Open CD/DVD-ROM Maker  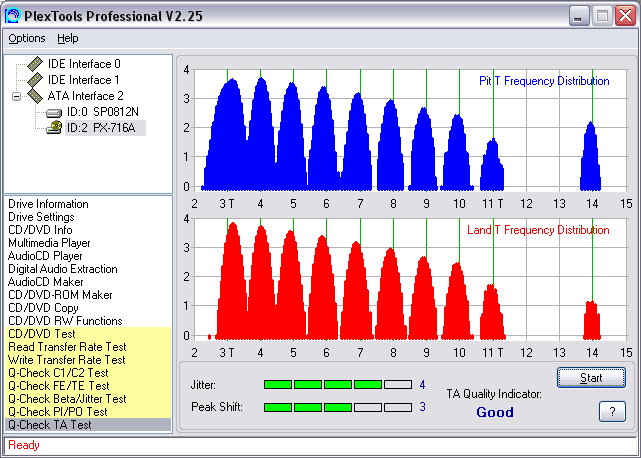(x=60, y=295)
